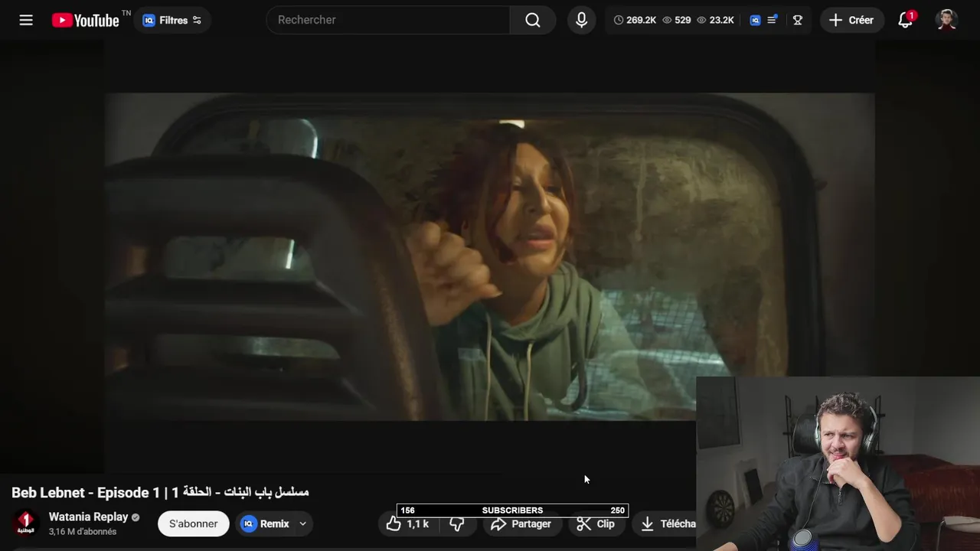Image resolution: width=980 pixels, height=551 pixels.
Task: Click the magnifier search button
Action: point(533,20)
